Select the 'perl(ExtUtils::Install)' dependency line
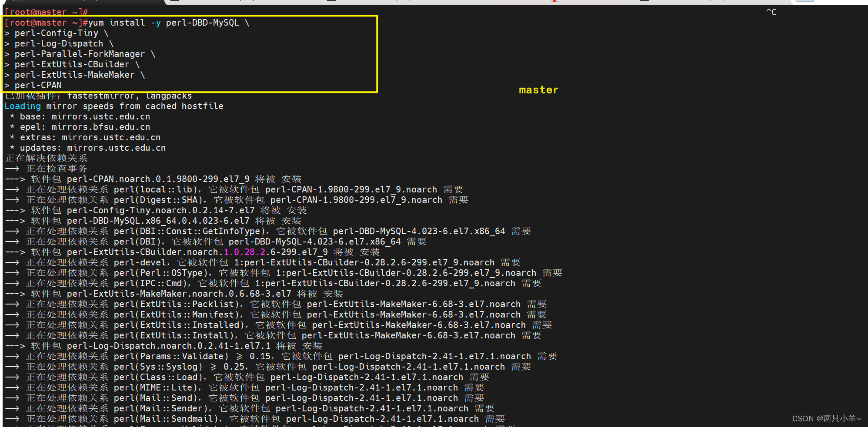 point(273,335)
